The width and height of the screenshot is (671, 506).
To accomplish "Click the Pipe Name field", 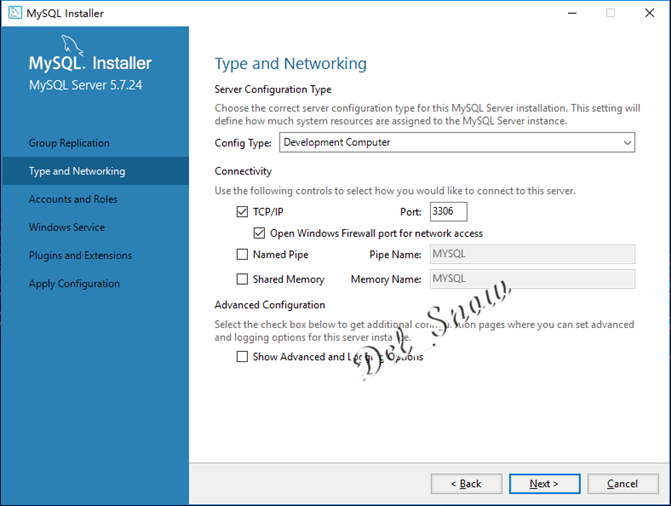I will point(532,254).
